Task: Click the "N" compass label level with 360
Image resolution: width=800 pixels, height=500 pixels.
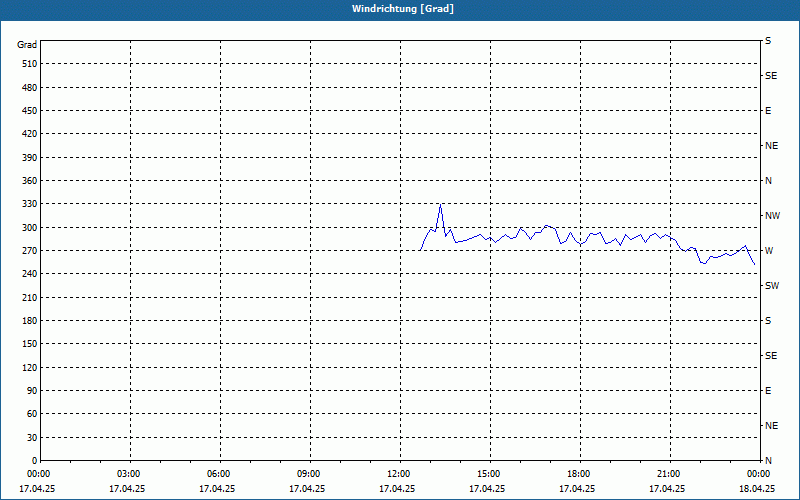Action: (768, 181)
